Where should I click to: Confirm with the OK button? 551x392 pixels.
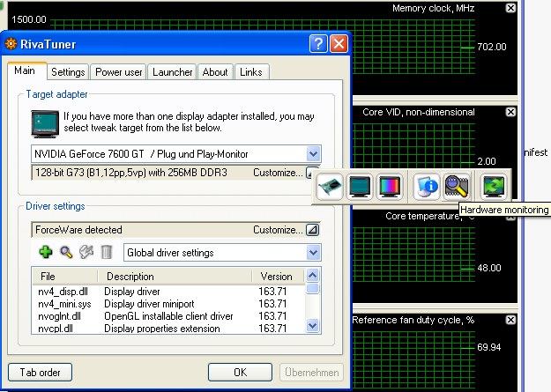point(240,373)
